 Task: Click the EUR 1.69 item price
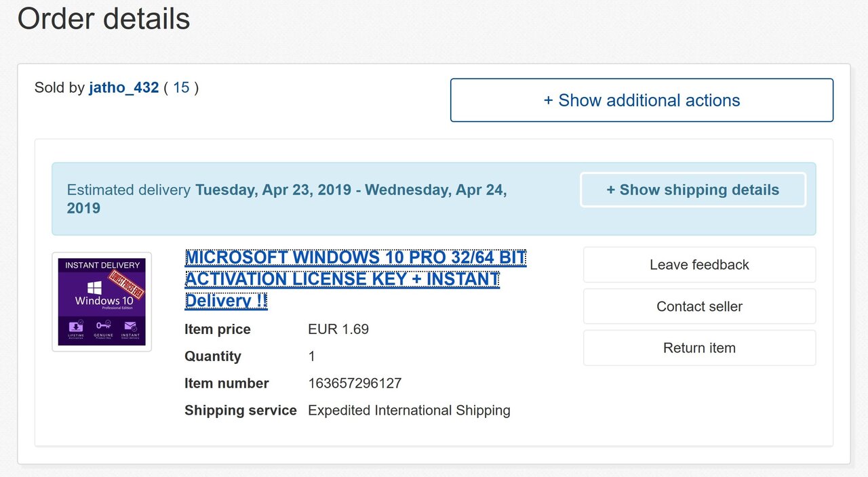coord(338,329)
